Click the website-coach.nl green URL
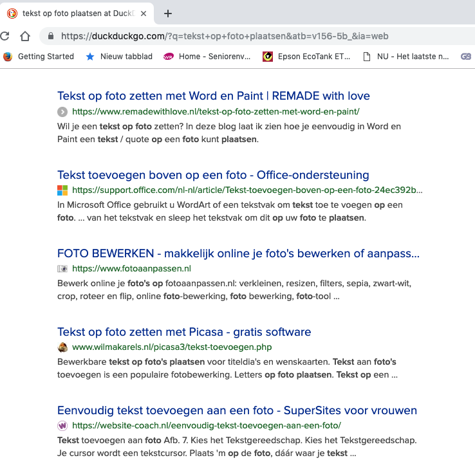475x476 pixels. (x=207, y=426)
